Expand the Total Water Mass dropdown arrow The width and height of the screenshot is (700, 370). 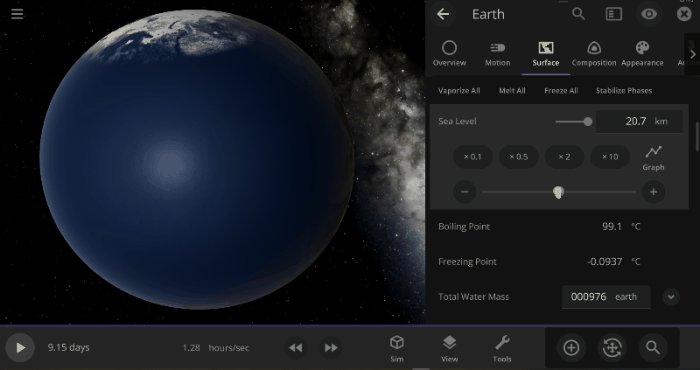(x=671, y=297)
